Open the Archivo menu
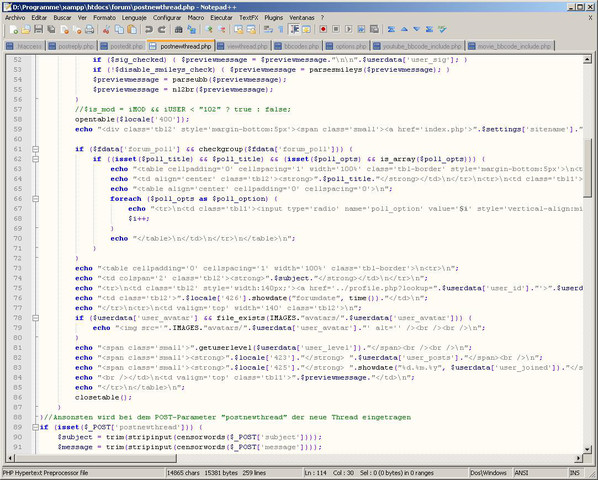The image size is (598, 480). click(x=15, y=18)
